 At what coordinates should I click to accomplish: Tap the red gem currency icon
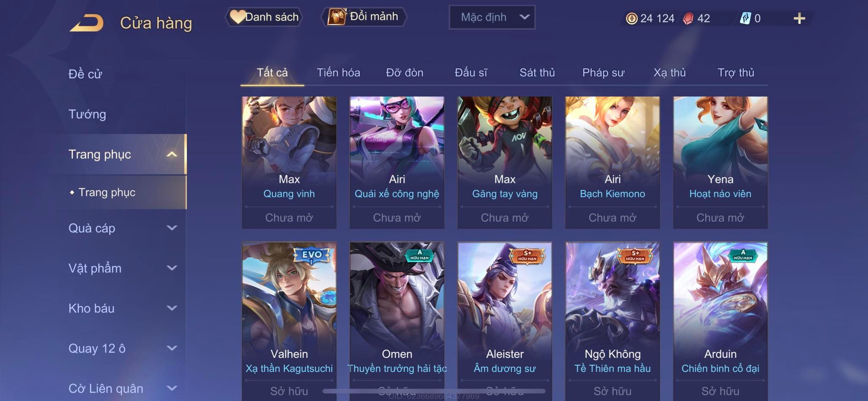[x=688, y=18]
